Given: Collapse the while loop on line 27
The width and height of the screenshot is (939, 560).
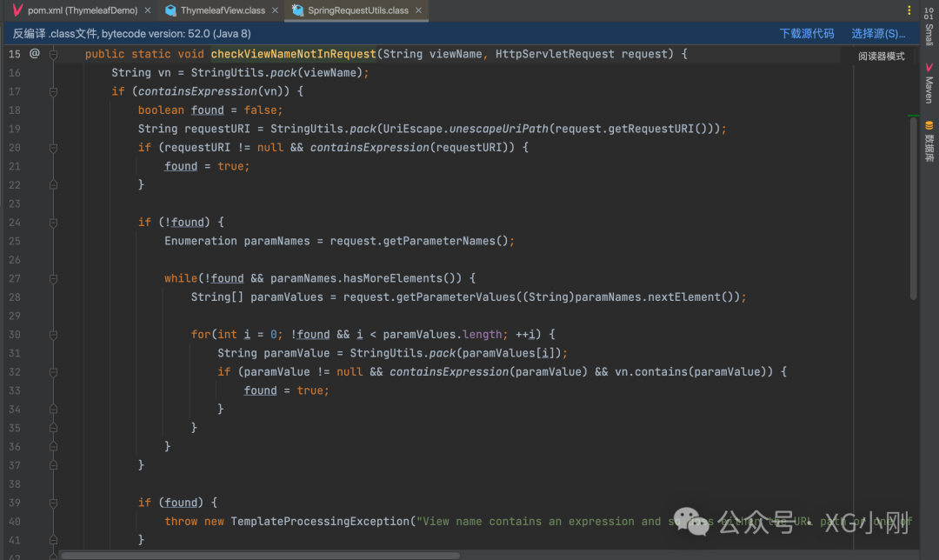Looking at the screenshot, I should 53,278.
